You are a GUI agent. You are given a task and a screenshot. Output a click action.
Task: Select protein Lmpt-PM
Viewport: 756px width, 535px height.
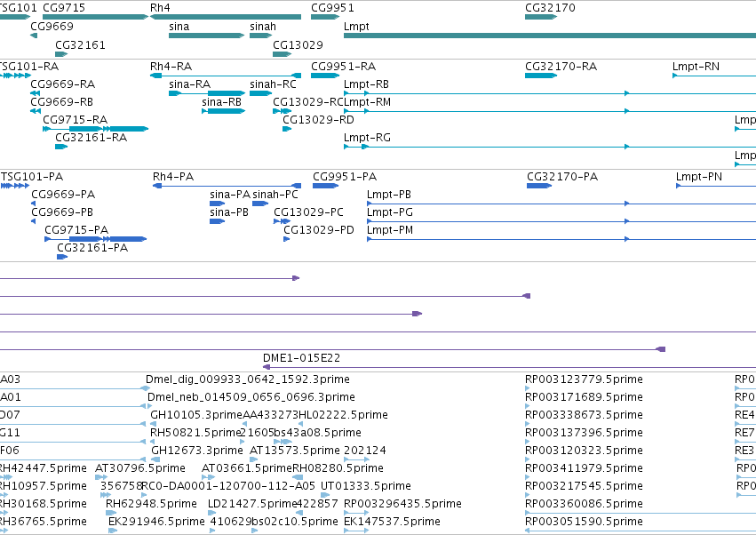[561, 239]
